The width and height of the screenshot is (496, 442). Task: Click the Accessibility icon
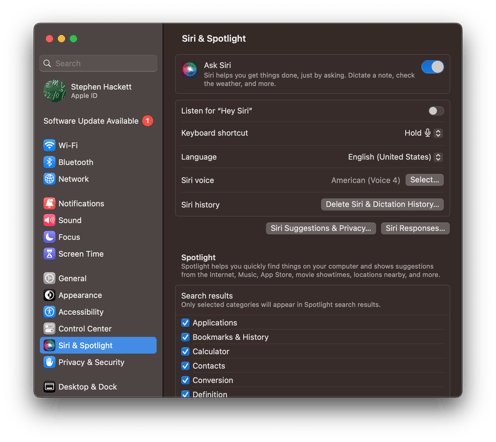49,312
